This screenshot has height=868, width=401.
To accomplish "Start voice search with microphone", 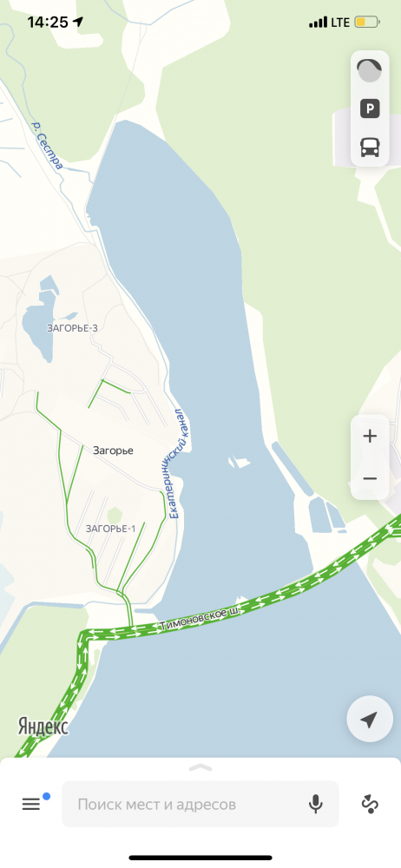I will point(316,804).
